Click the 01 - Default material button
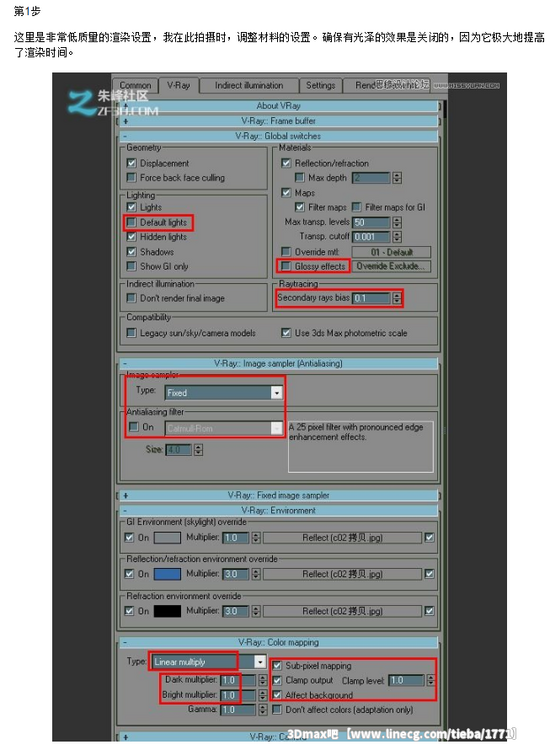Screen dimensions: 550x750 pos(391,252)
